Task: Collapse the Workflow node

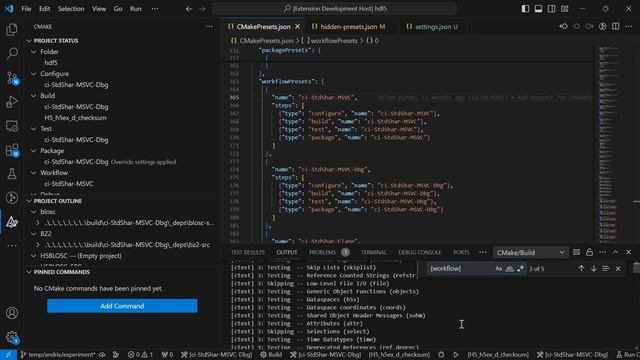Action: (34, 173)
